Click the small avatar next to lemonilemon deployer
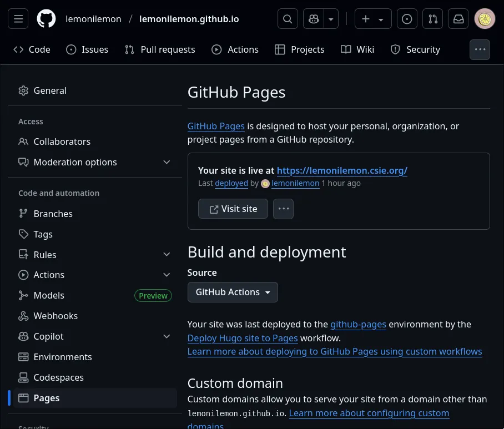Image resolution: width=504 pixels, height=429 pixels. (265, 184)
